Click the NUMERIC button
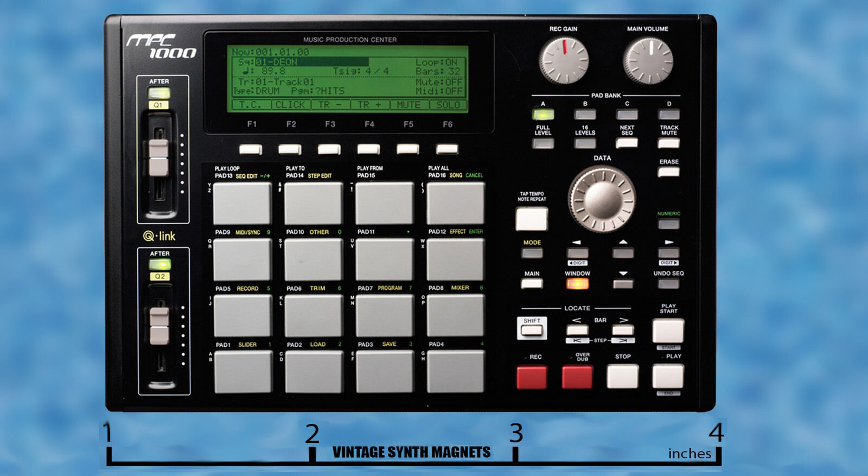Viewport: 868px width, 476px height. pos(668,223)
